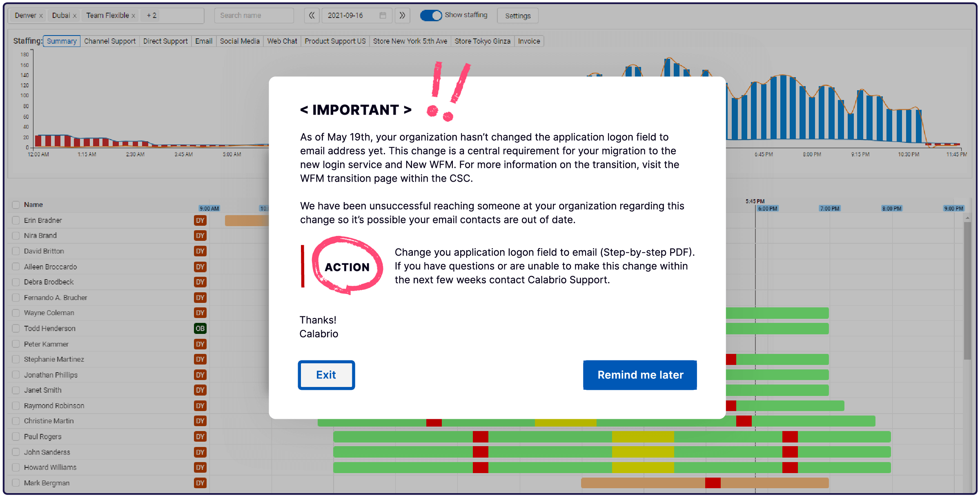The height and width of the screenshot is (498, 980).
Task: Click yellow lunch block in Paul Rogers' schedule
Action: (643, 437)
